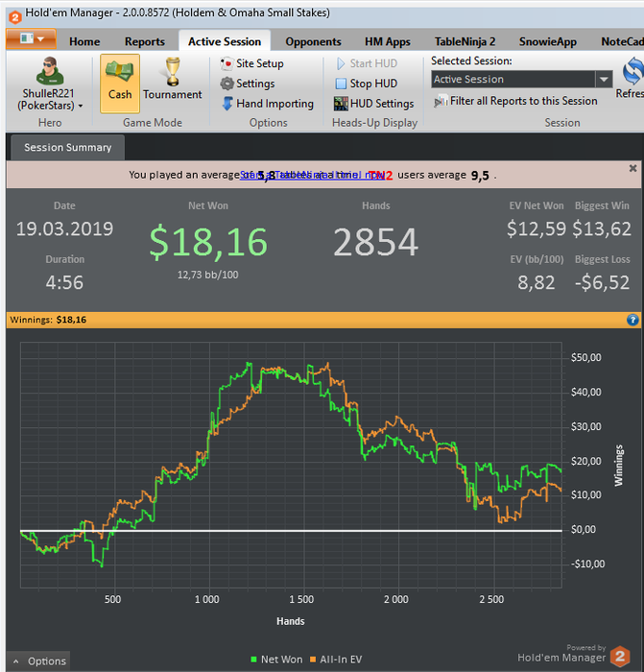Switch to the Home ribbon tab
The width and height of the screenshot is (644, 672).
[84, 41]
